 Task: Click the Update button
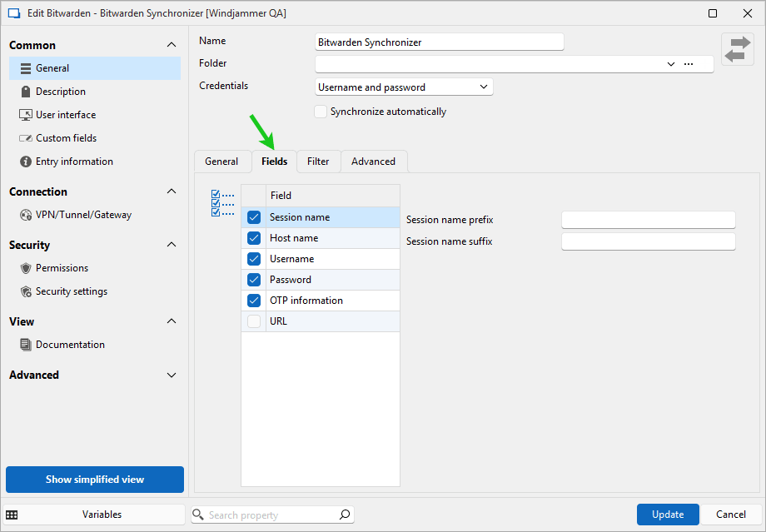(x=668, y=515)
